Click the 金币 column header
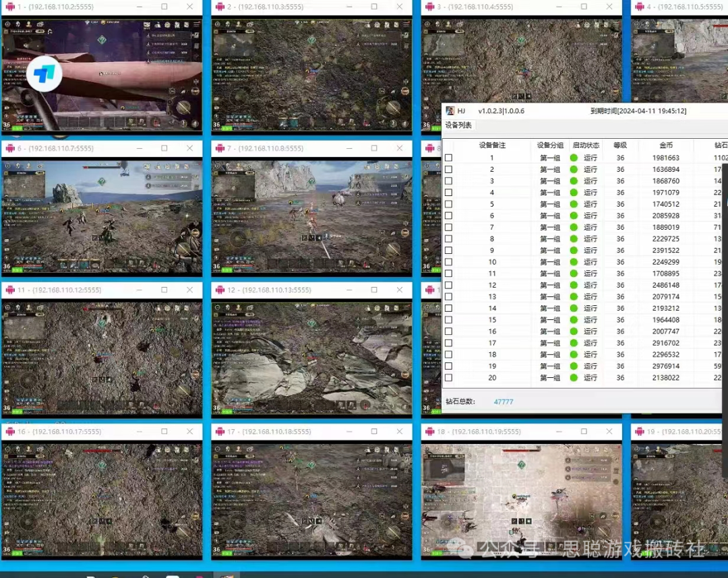The height and width of the screenshot is (578, 728). coord(665,145)
